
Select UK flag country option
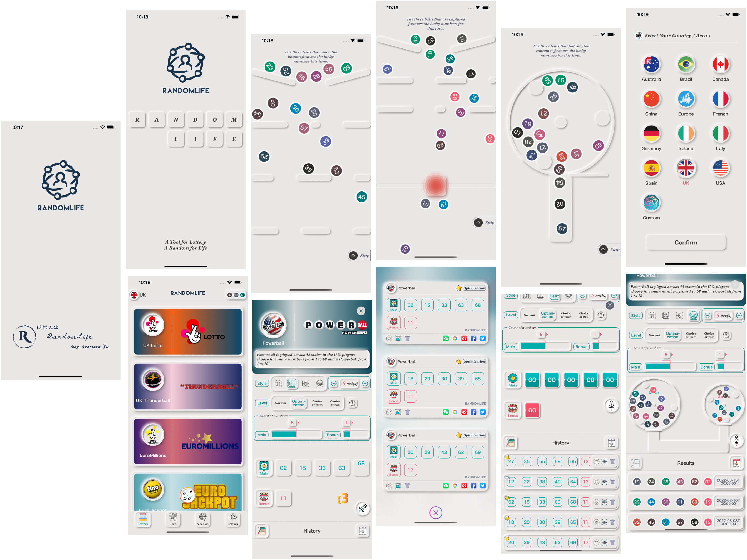point(685,172)
